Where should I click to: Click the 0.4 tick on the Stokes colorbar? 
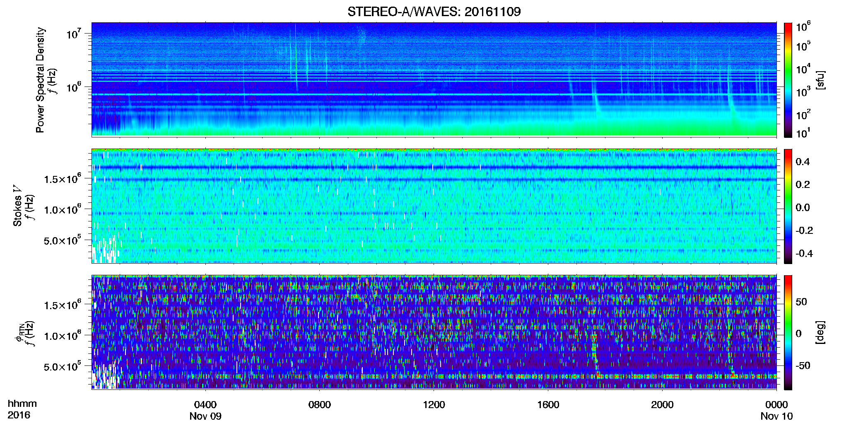tap(803, 162)
